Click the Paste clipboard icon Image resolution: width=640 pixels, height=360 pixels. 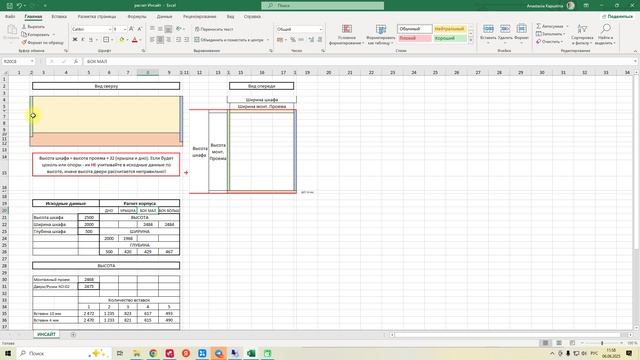click(x=12, y=30)
